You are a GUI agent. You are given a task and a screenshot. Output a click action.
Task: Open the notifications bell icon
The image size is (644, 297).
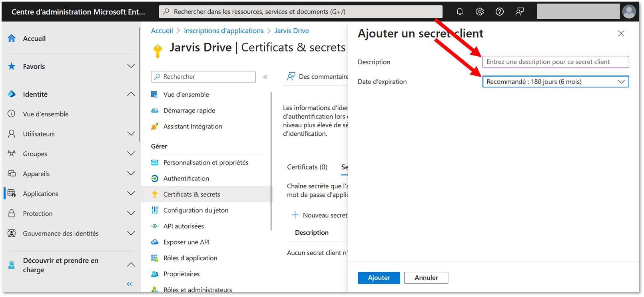[x=460, y=12]
